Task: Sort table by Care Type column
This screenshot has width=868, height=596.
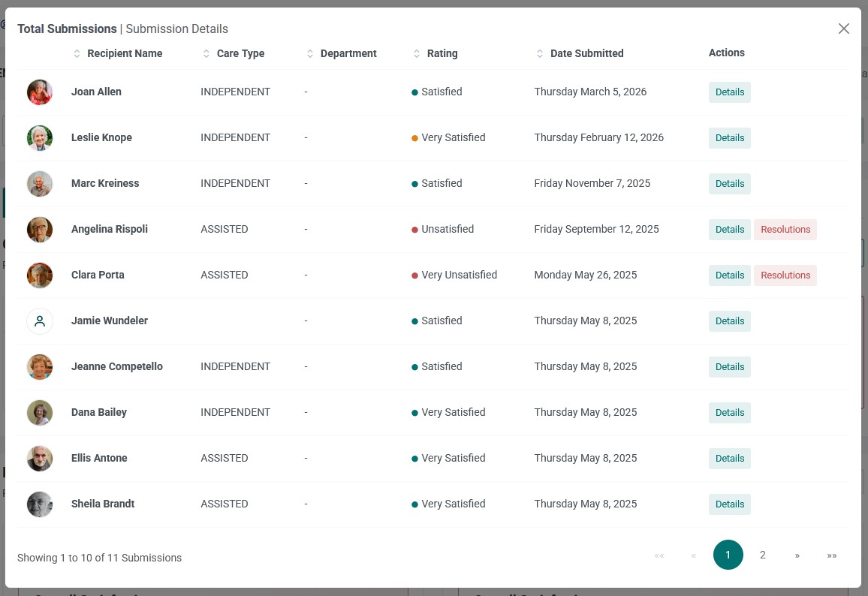Action: tap(206, 54)
